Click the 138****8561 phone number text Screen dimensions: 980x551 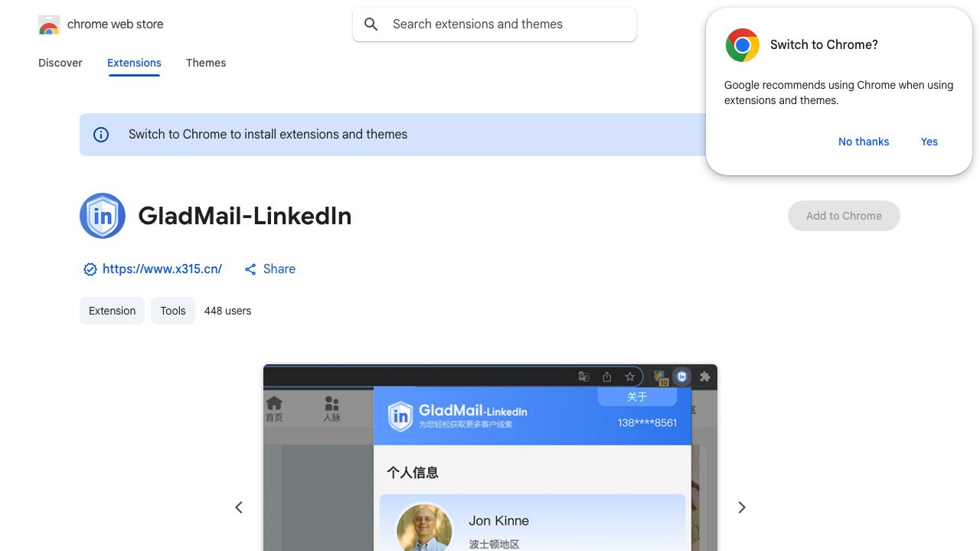click(647, 422)
